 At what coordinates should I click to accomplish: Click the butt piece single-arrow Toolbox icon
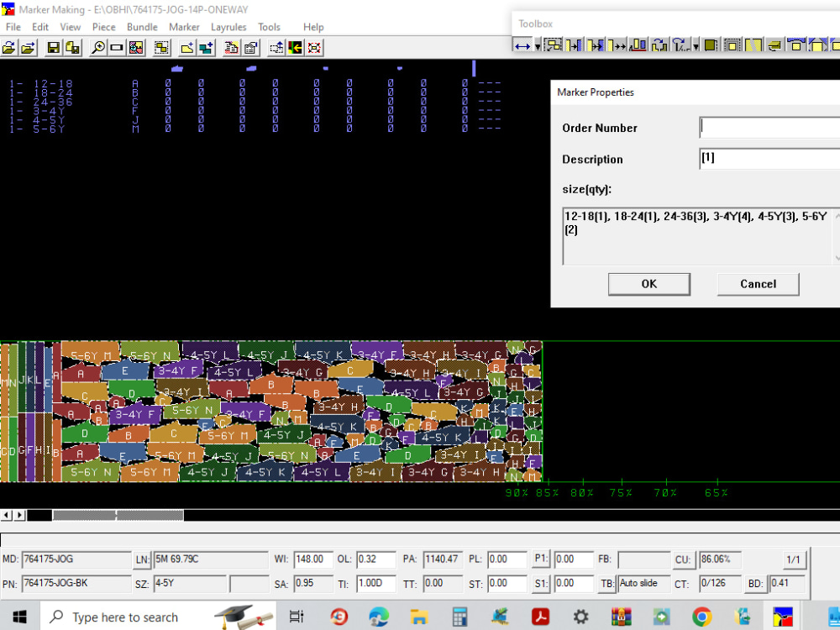(x=574, y=45)
